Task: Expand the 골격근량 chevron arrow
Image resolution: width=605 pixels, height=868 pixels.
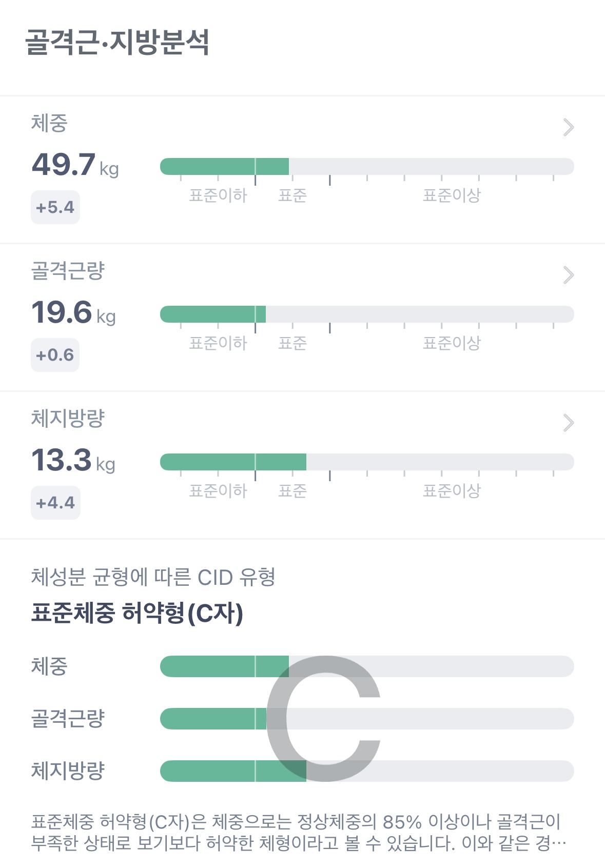Action: pos(568,275)
